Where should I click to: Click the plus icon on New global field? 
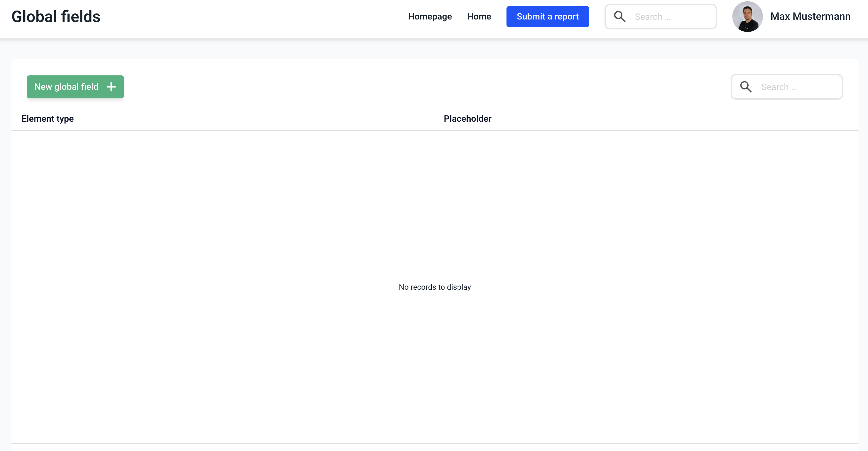(111, 87)
